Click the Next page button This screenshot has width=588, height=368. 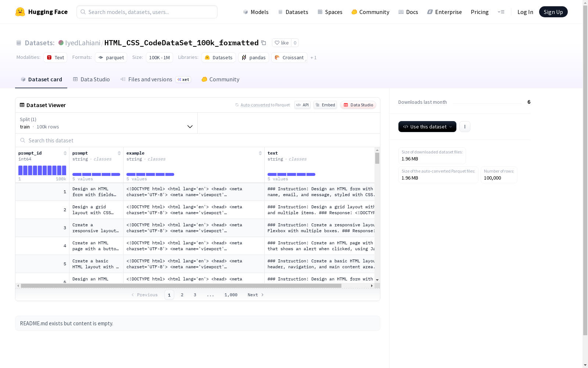pos(256,295)
